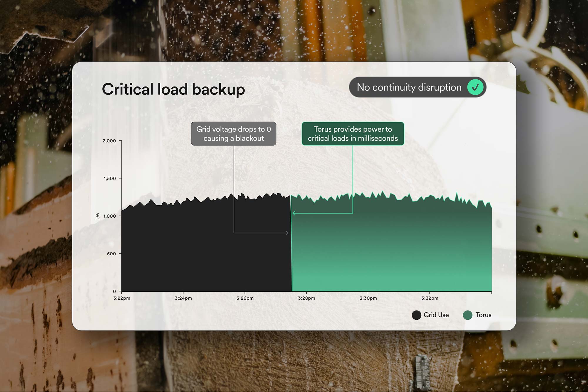588x392 pixels.
Task: Click the kW axis unit label
Action: pyautogui.click(x=98, y=216)
